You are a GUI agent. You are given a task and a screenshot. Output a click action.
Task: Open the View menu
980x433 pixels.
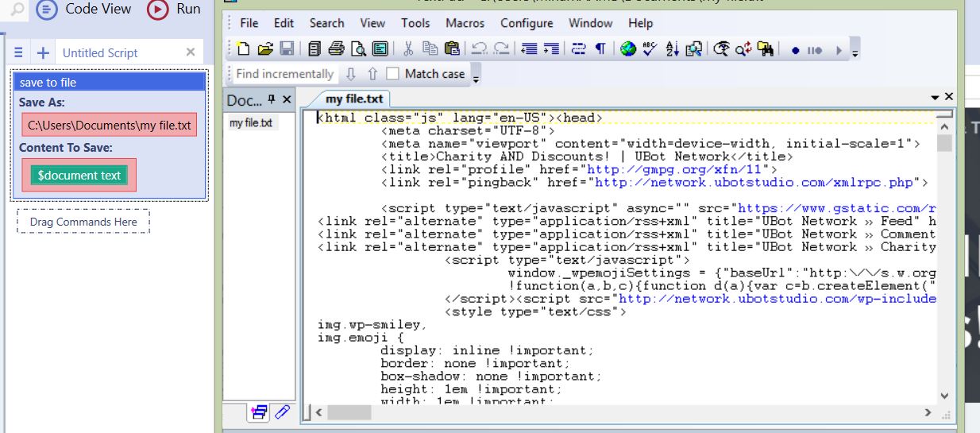click(x=372, y=23)
